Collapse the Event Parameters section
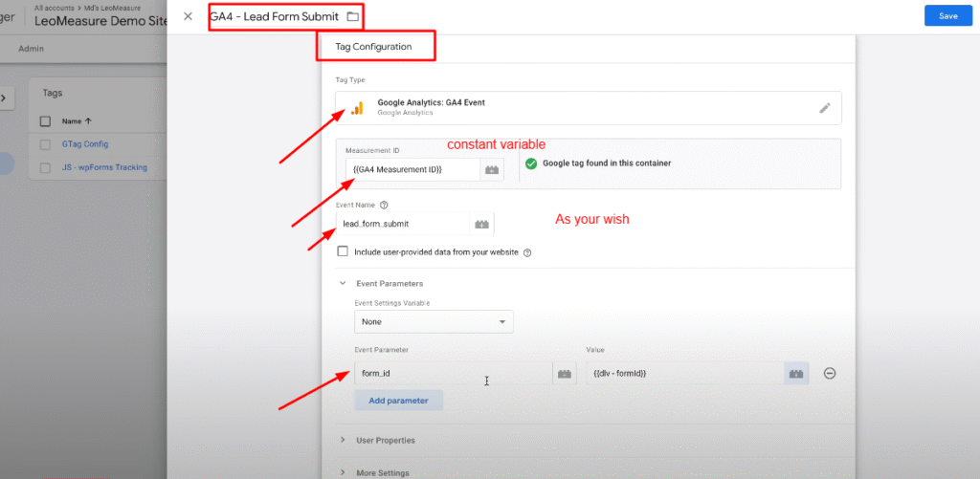Image resolution: width=980 pixels, height=479 pixels. [x=343, y=283]
